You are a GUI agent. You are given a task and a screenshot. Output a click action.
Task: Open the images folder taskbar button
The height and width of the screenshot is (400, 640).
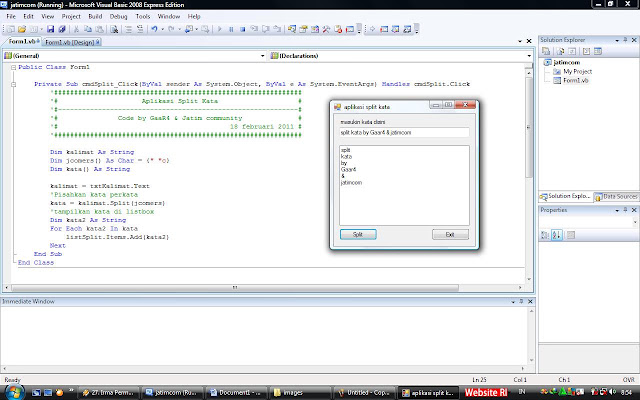300,393
